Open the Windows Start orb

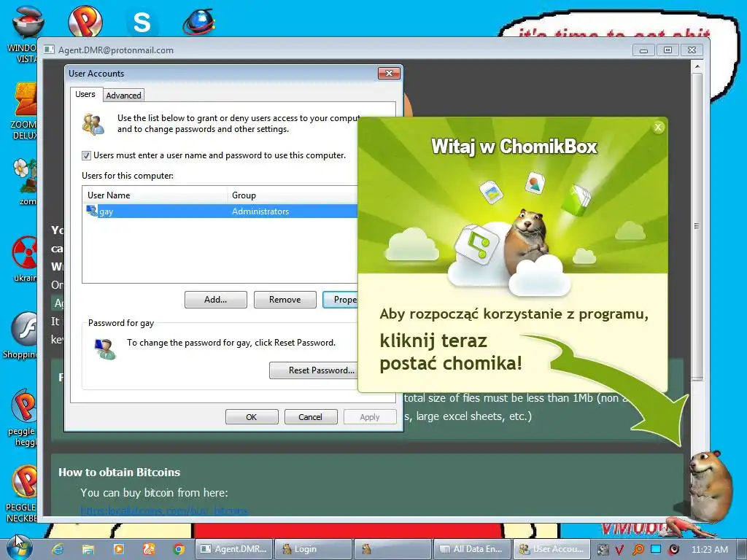pos(18,547)
